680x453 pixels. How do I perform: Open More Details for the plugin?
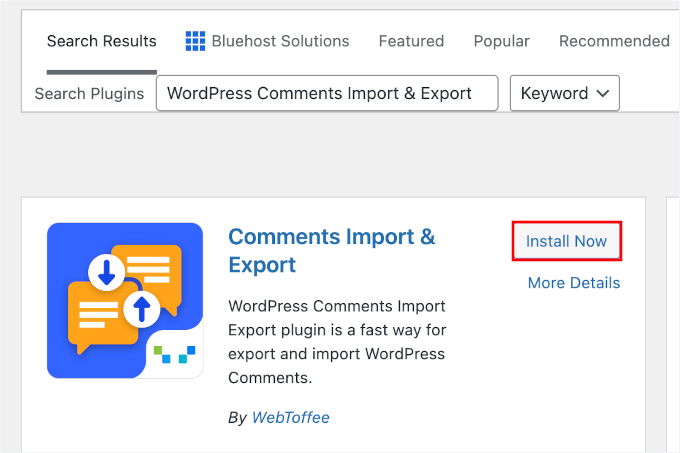574,283
